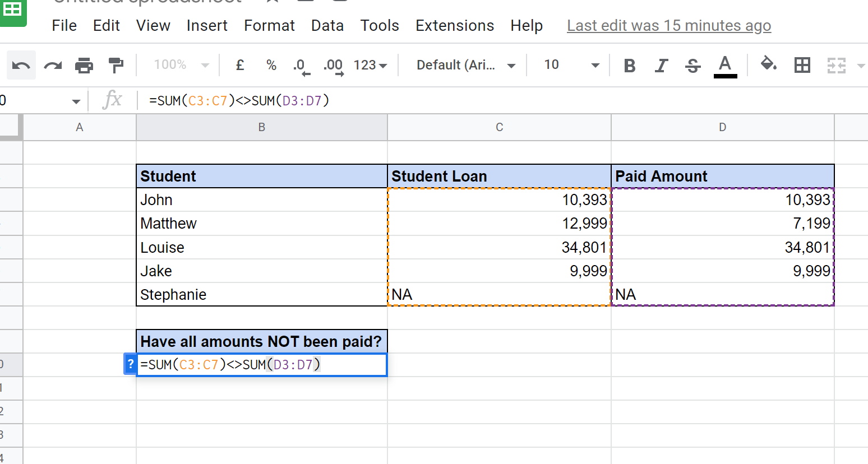The image size is (868, 464).
Task: Click the percent format icon
Action: coord(271,64)
